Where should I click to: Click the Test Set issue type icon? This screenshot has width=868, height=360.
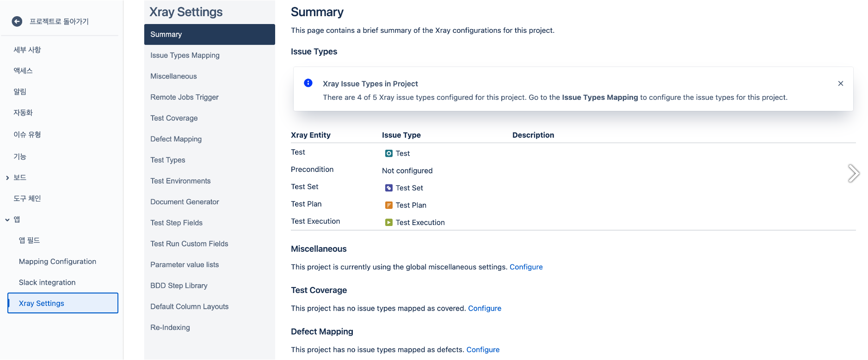click(x=389, y=188)
